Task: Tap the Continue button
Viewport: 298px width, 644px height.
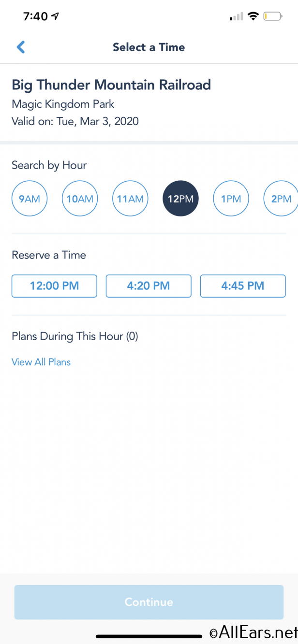Action: 149,602
